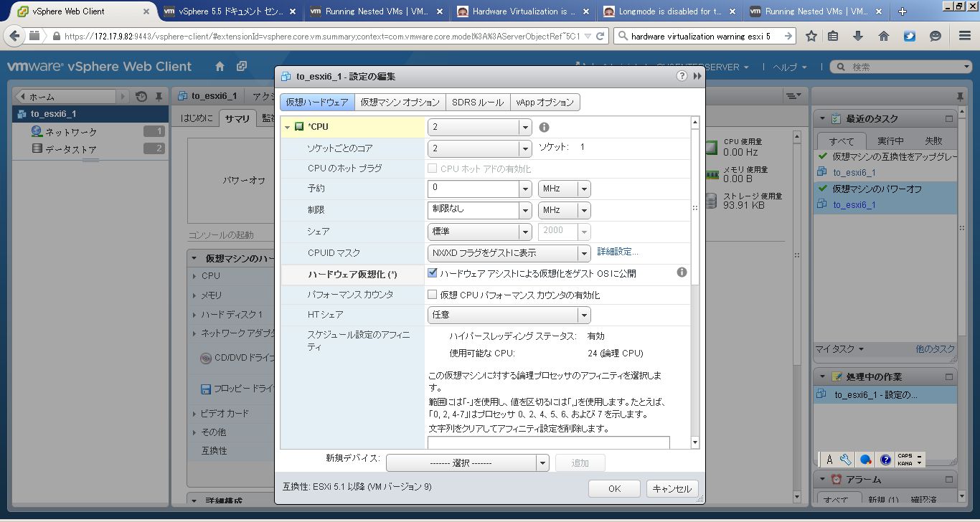
Task: Open the reservation MHz unit dropdown
Action: [584, 189]
